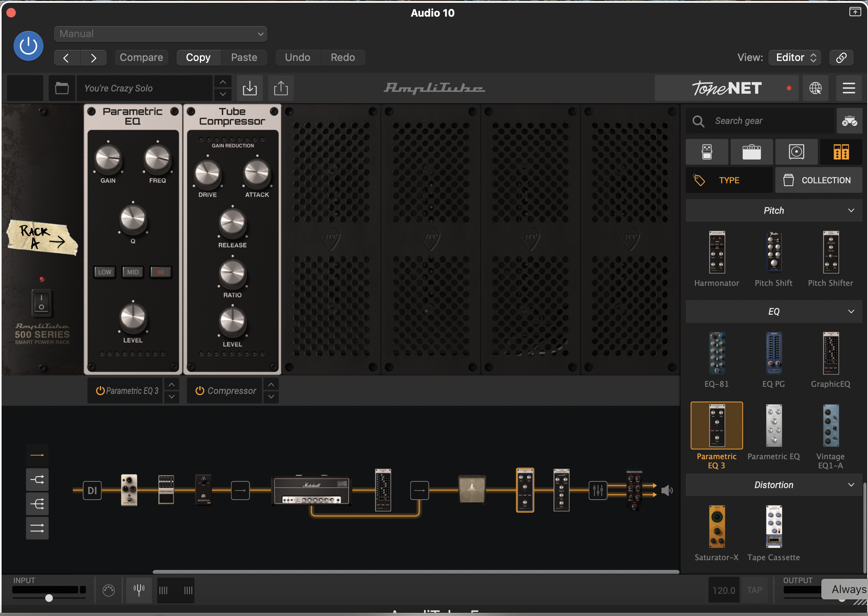Viewport: 868px width, 616px height.
Task: Click the down chevron next to Compressor
Action: pos(271,397)
